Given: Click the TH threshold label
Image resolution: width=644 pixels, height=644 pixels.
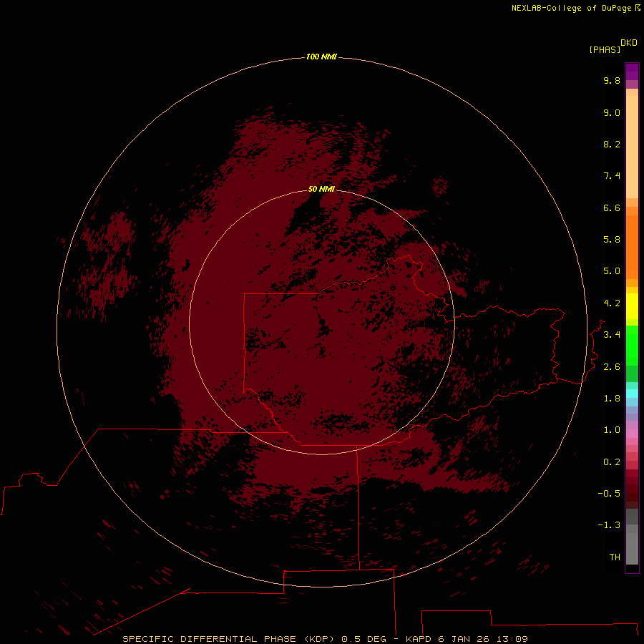Looking at the screenshot, I should pos(615,557).
